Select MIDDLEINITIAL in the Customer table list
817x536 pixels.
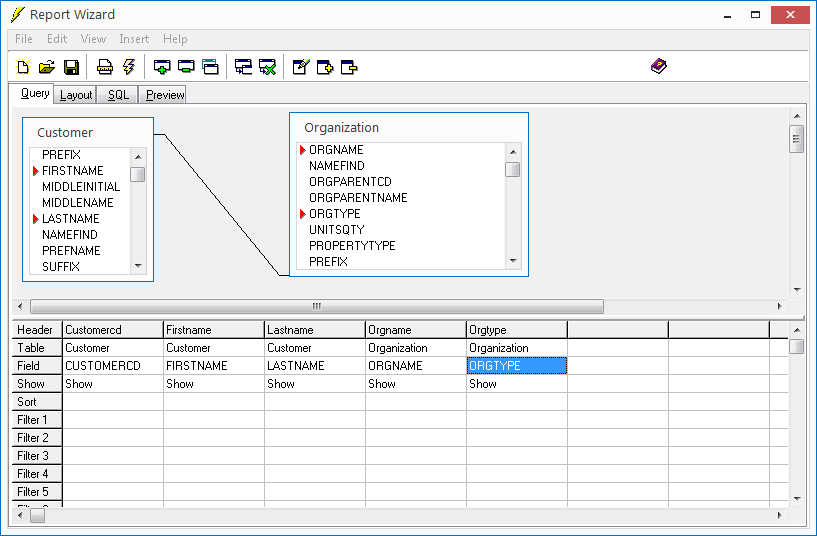81,186
